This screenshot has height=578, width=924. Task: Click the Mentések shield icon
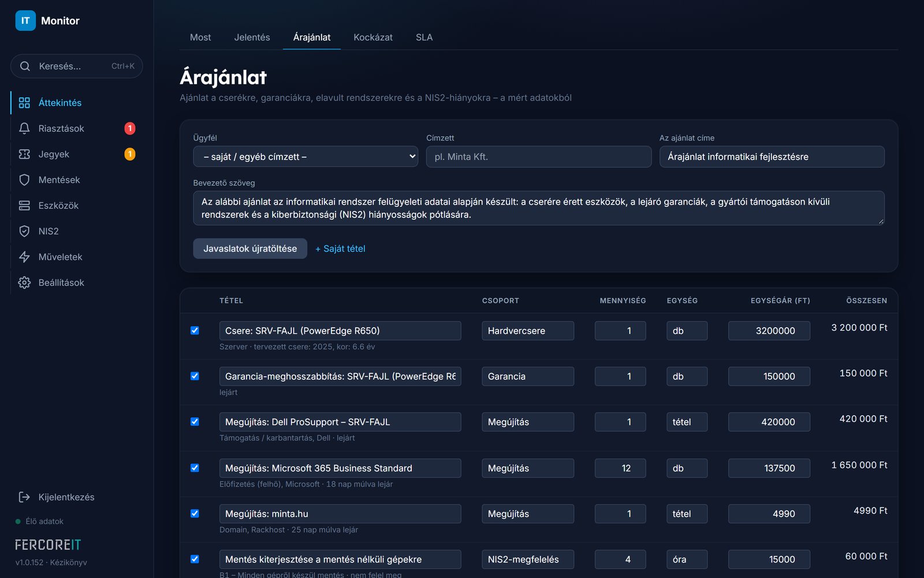24,180
